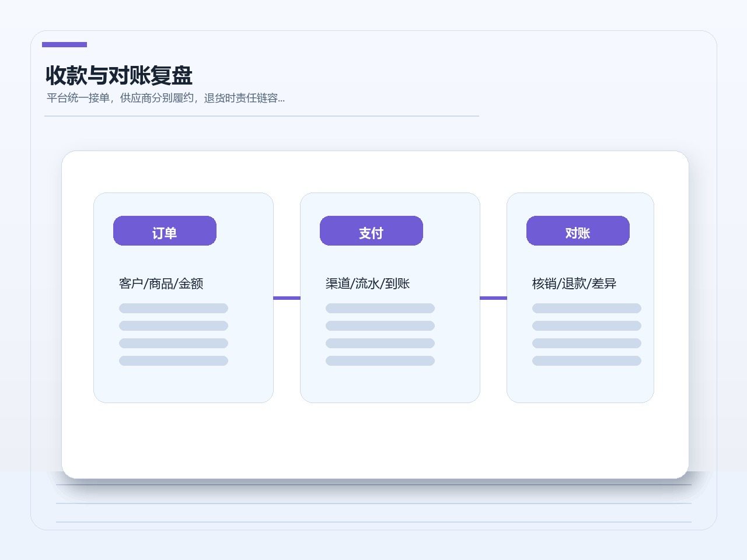Click first placeholder line in 订单 card
The width and height of the screenshot is (747, 560).
tap(173, 308)
